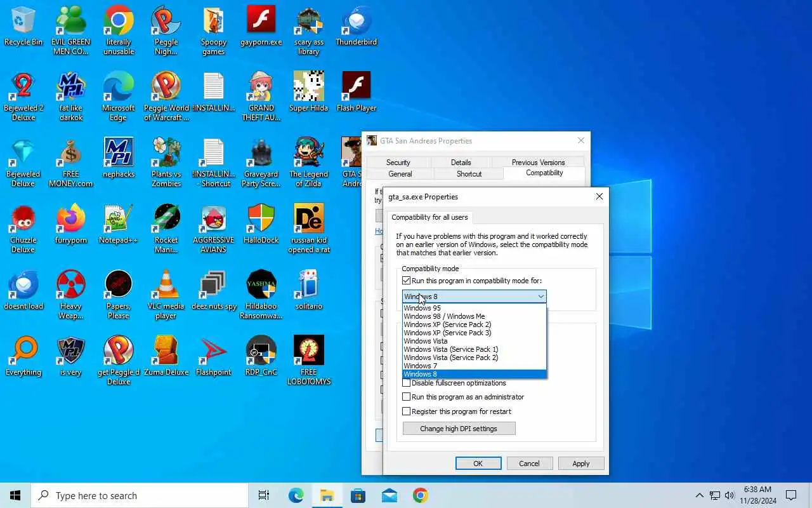Open the Windows Start menu

[15, 495]
